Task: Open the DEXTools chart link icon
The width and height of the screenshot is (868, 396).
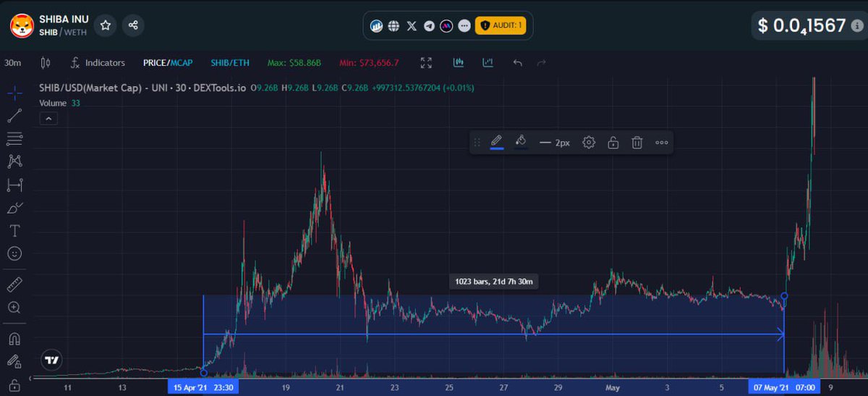Action: point(376,26)
